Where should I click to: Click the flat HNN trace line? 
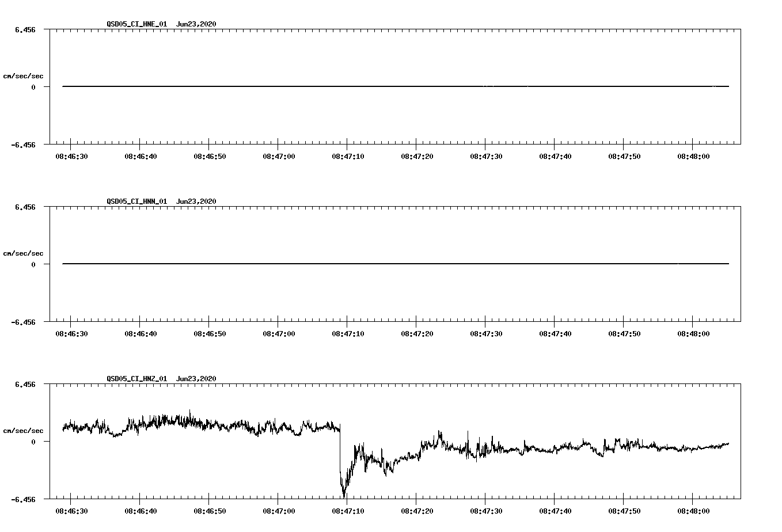(396, 264)
